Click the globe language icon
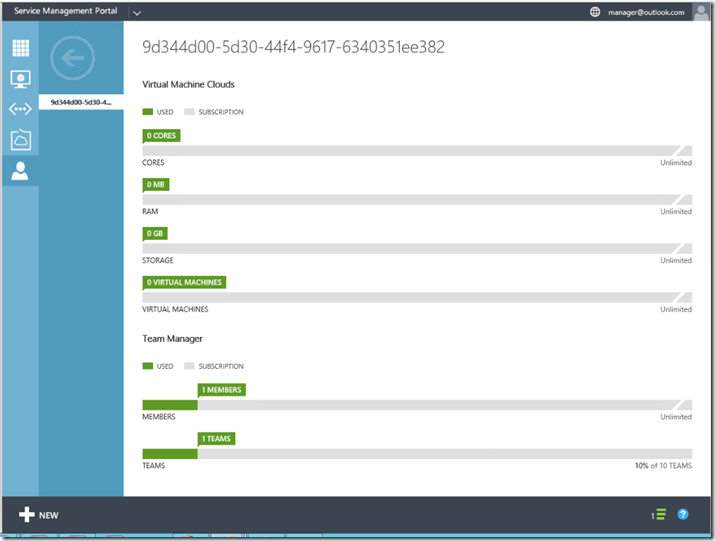The height and width of the screenshot is (541, 715). [x=595, y=12]
